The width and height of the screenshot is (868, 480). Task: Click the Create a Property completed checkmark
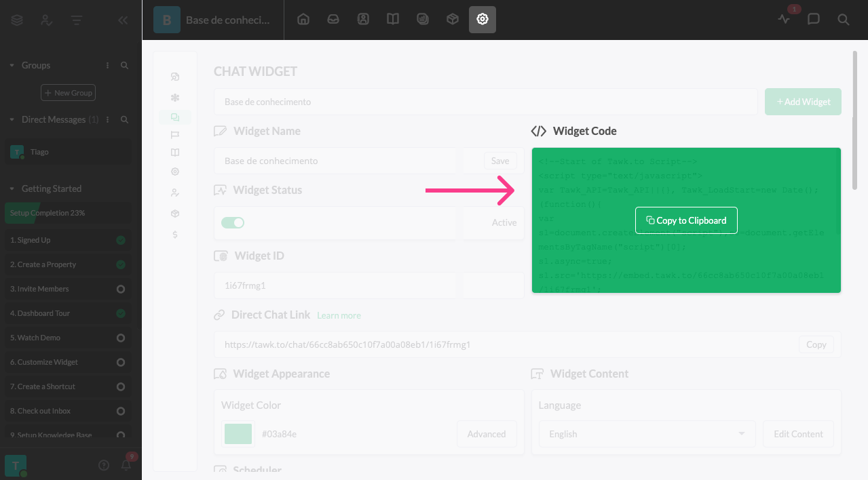[121, 264]
